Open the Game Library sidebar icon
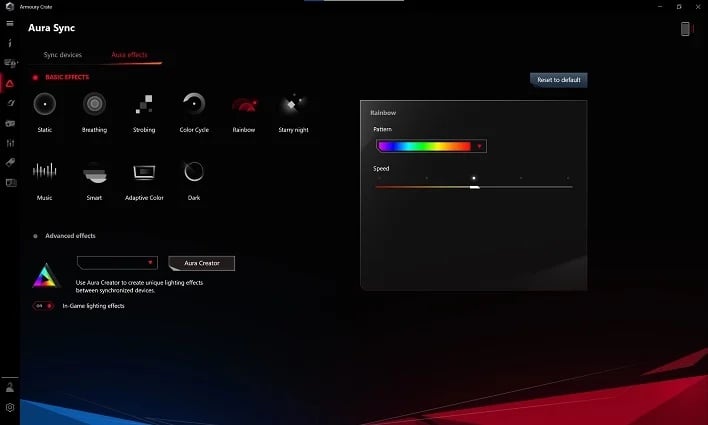This screenshot has width=708, height=425. tap(10, 123)
